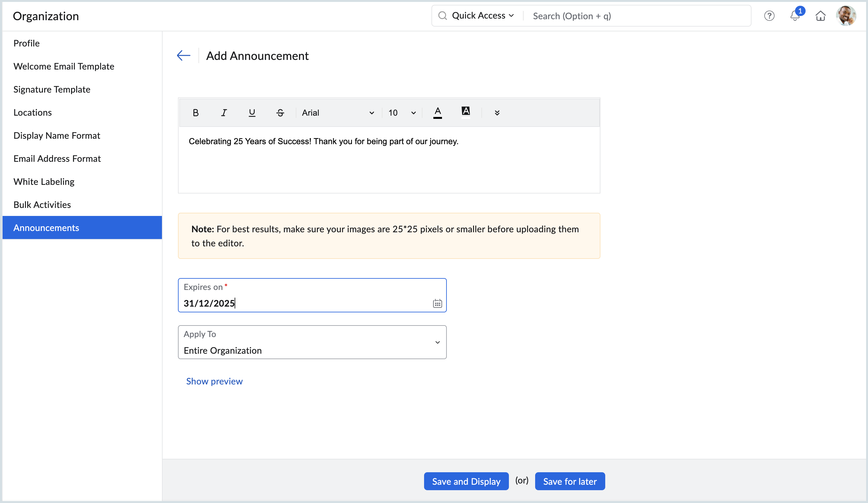The width and height of the screenshot is (868, 503).
Task: Go back using the arrow icon
Action: pyautogui.click(x=184, y=55)
